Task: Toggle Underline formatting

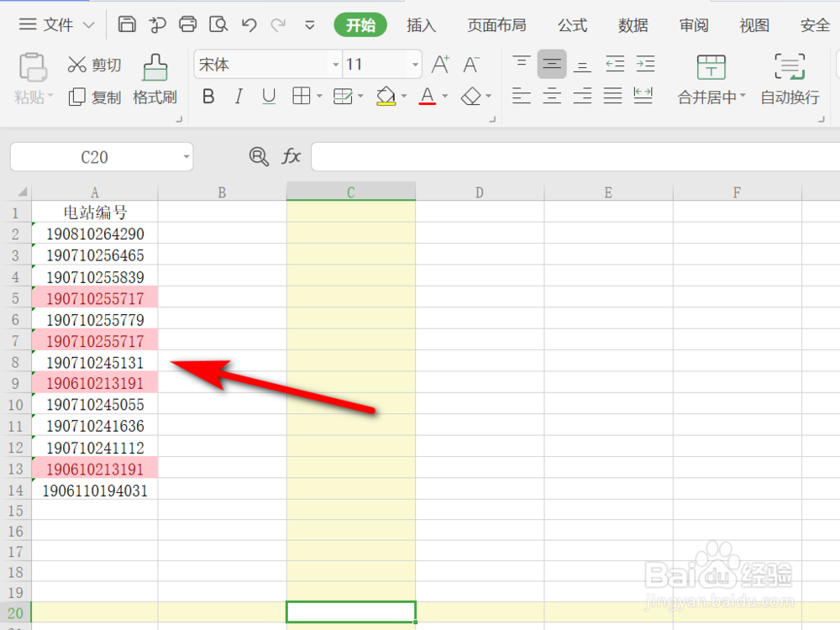Action: click(269, 97)
